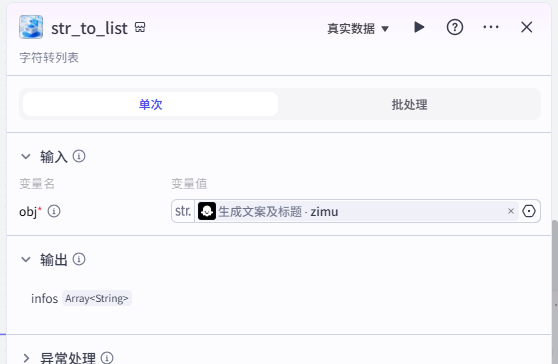Click the infos Array<String> output
This screenshot has height=364, width=558.
[x=81, y=298]
